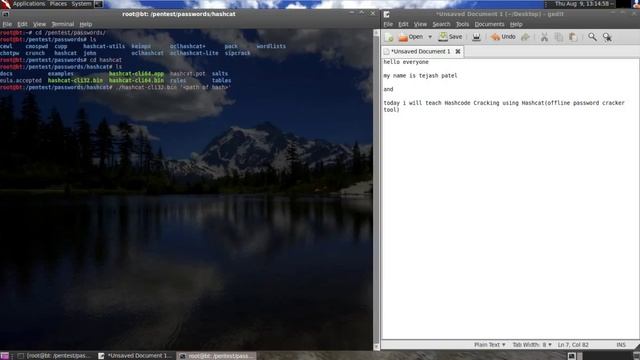The image size is (640, 360).
Task: Open the System menu in top panel
Action: 81,4
